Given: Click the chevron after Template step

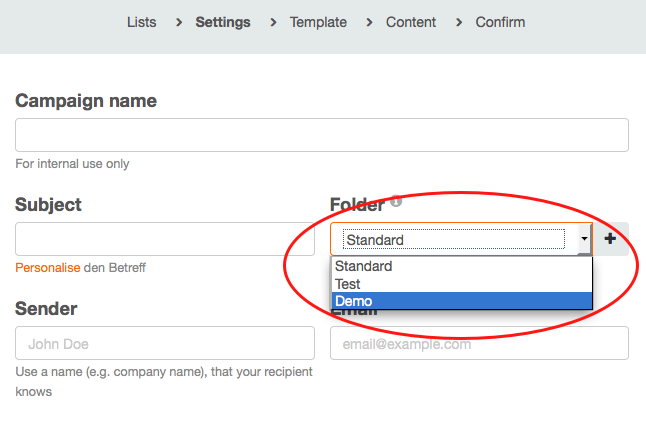Looking at the screenshot, I should coord(369,22).
